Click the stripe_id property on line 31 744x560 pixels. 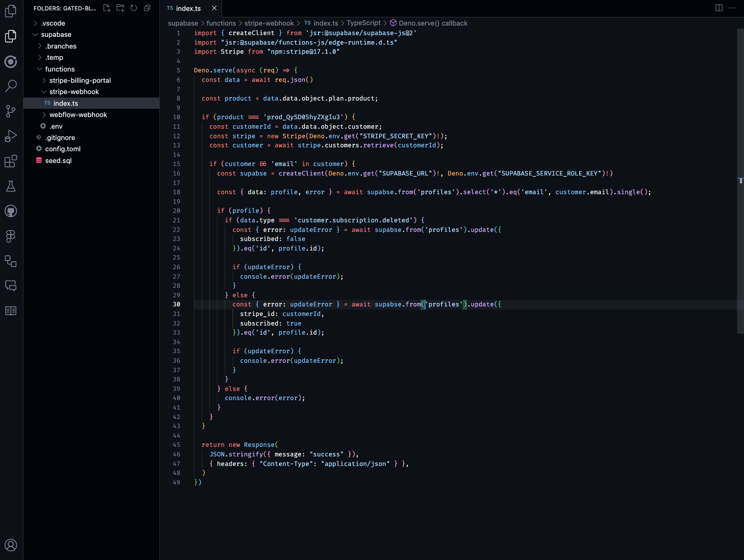(x=257, y=314)
